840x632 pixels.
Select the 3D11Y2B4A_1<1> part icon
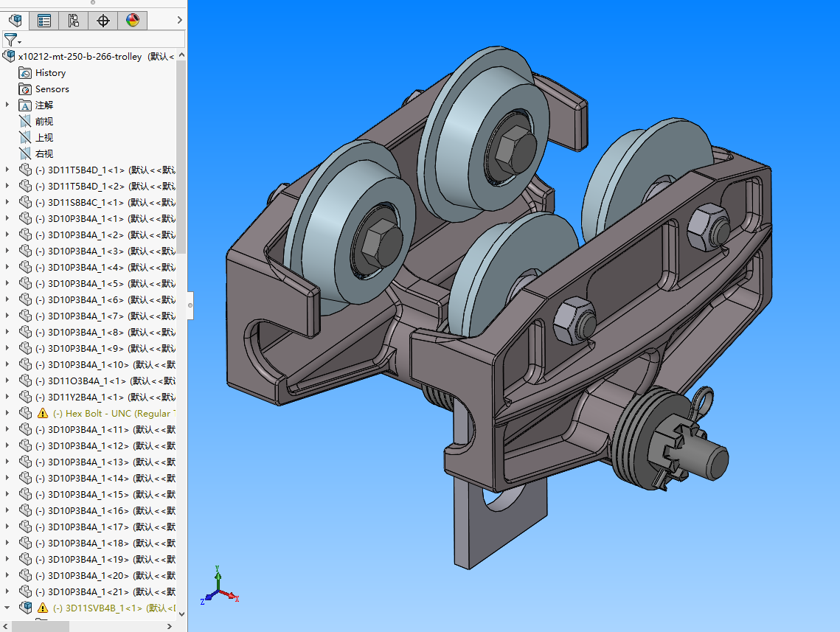(25, 397)
